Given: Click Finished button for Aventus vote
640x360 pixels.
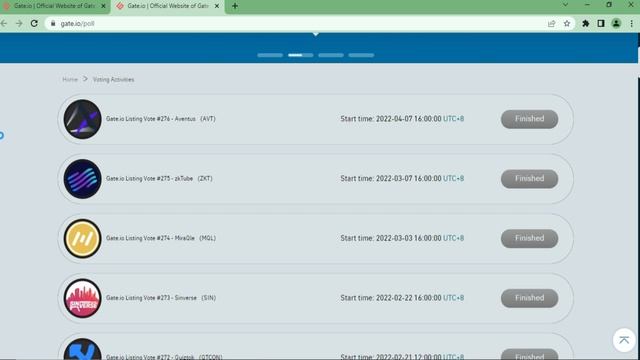Looking at the screenshot, I should (x=529, y=119).
